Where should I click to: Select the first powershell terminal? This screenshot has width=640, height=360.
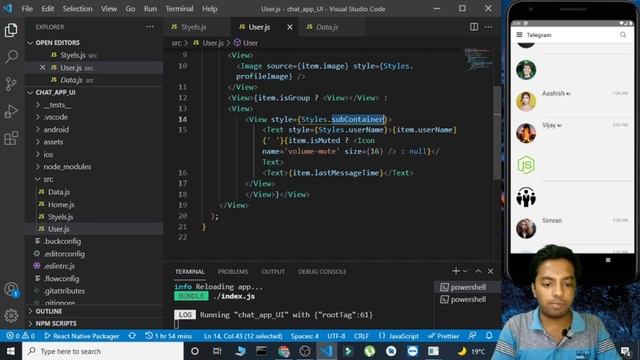468,287
